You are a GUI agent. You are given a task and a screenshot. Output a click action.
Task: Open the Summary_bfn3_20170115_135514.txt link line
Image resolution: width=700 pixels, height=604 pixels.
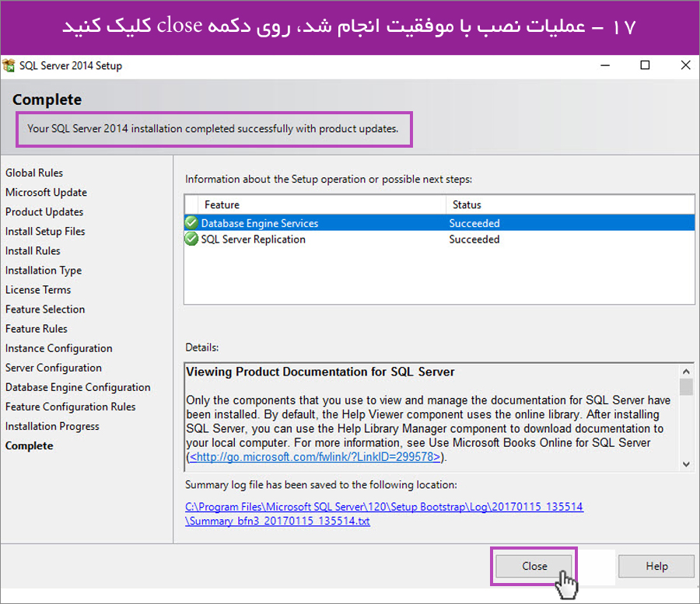pyautogui.click(x=277, y=521)
